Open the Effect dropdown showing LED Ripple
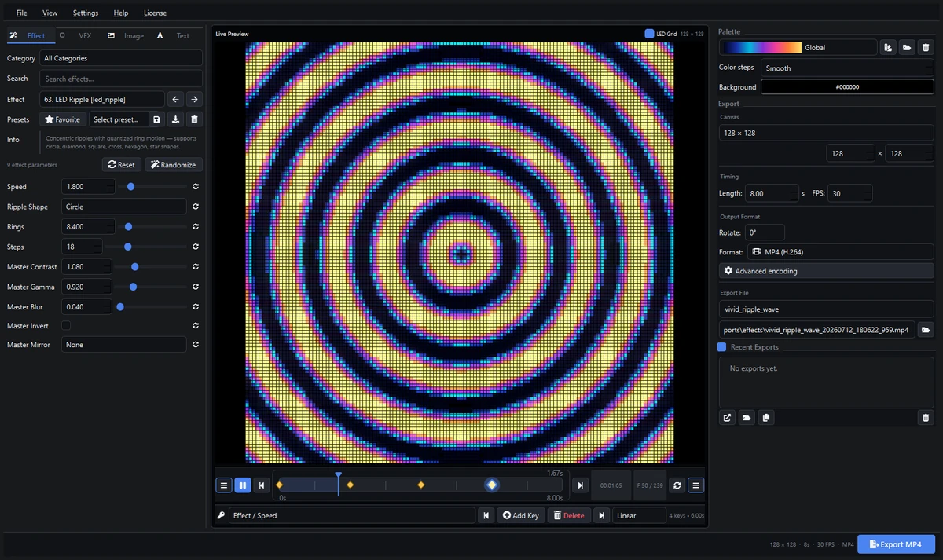The image size is (943, 560). (x=102, y=99)
